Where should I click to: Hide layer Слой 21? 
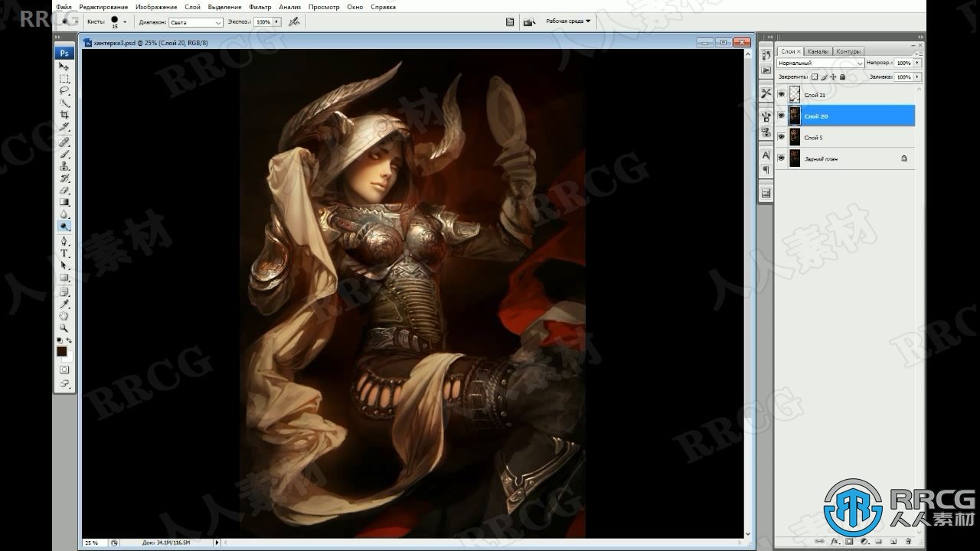pos(781,95)
